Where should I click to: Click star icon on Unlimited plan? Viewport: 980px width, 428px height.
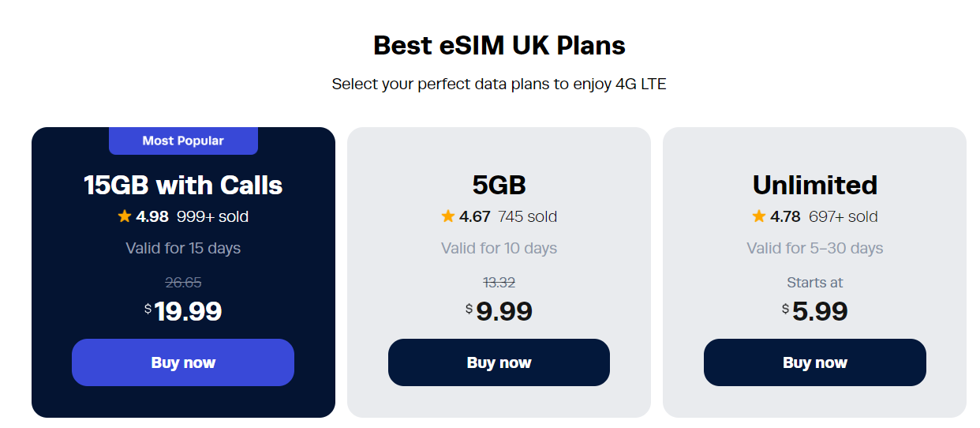(759, 216)
